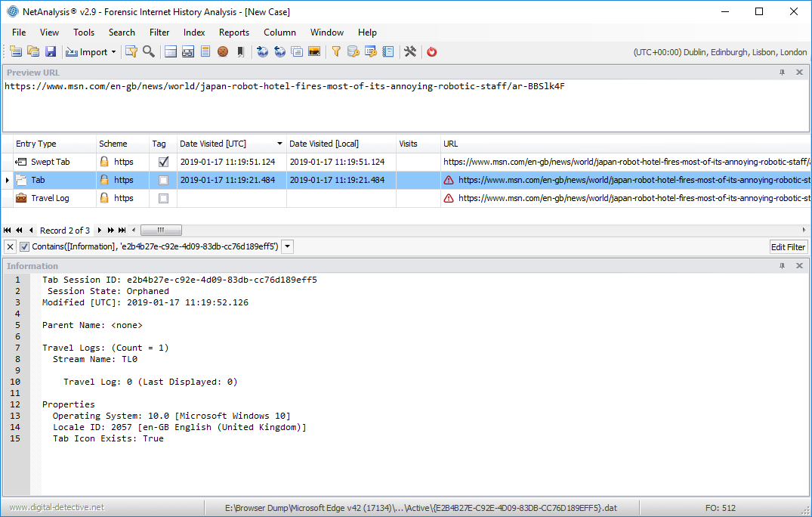Viewport: 812px width, 517px height.
Task: Click the stacked pages toolbar icon
Action: pos(297,51)
